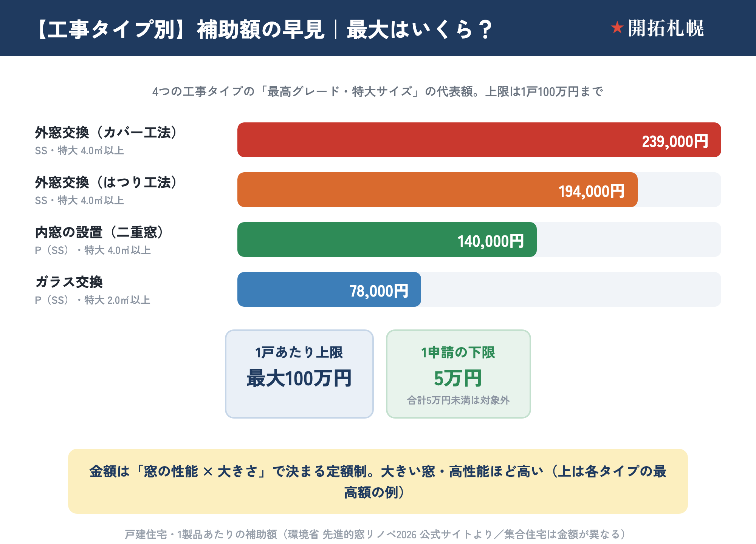The width and height of the screenshot is (756, 544).
Task: Click the label 外窓交換（カバー工法）
Action: pos(106,133)
